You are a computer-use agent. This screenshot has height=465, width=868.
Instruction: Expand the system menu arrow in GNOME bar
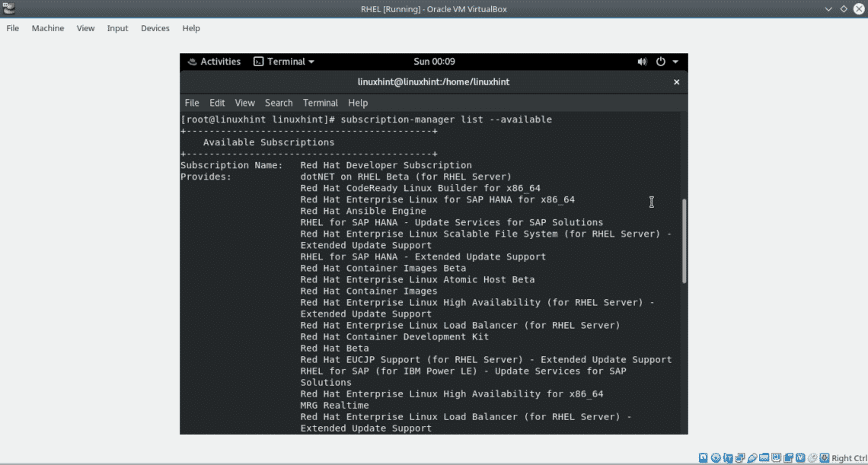coord(675,62)
